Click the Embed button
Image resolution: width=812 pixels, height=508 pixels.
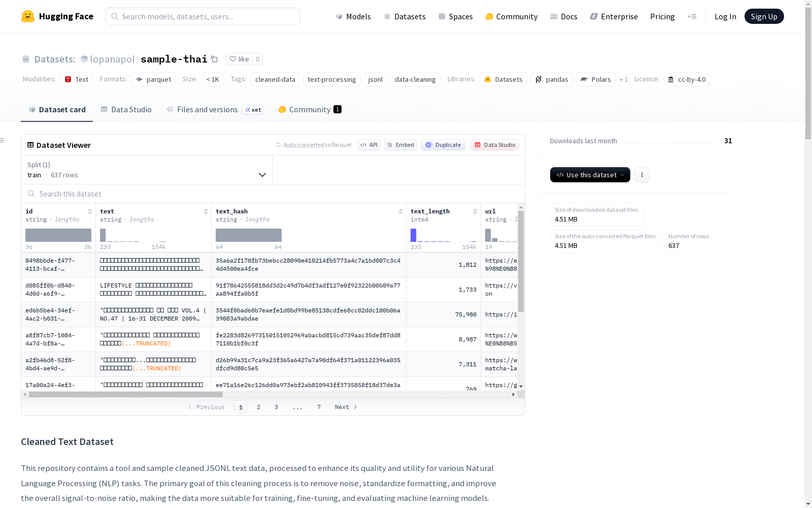click(x=400, y=145)
